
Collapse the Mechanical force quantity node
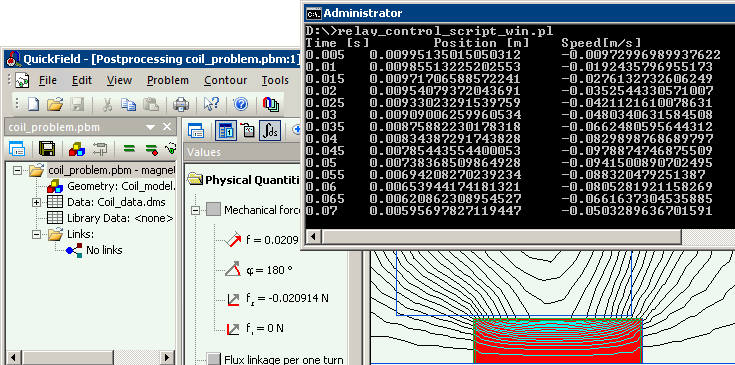point(195,210)
